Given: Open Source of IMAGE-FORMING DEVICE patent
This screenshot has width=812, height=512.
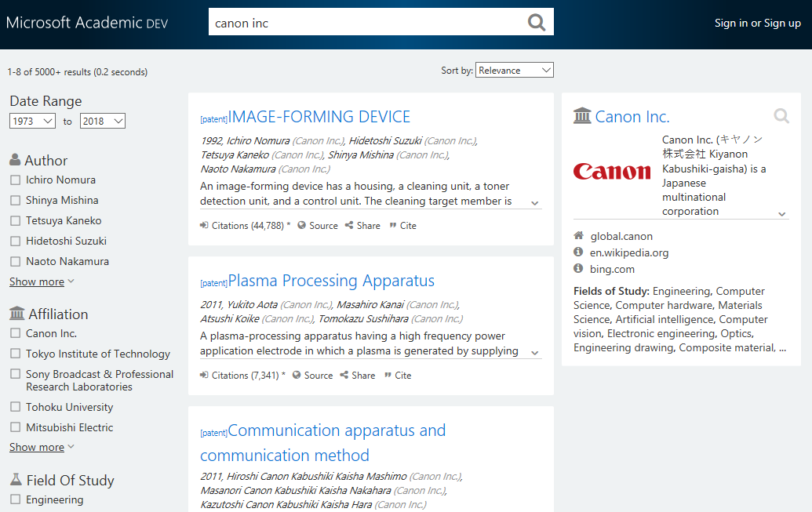Looking at the screenshot, I should (318, 226).
